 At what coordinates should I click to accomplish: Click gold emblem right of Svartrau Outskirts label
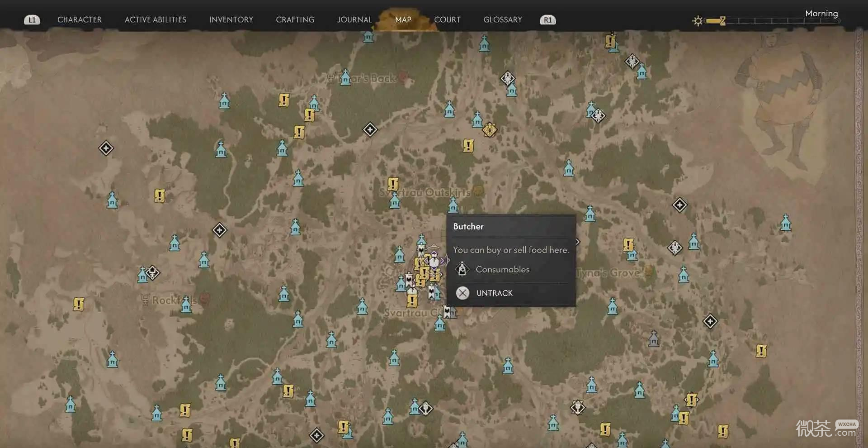click(x=478, y=191)
